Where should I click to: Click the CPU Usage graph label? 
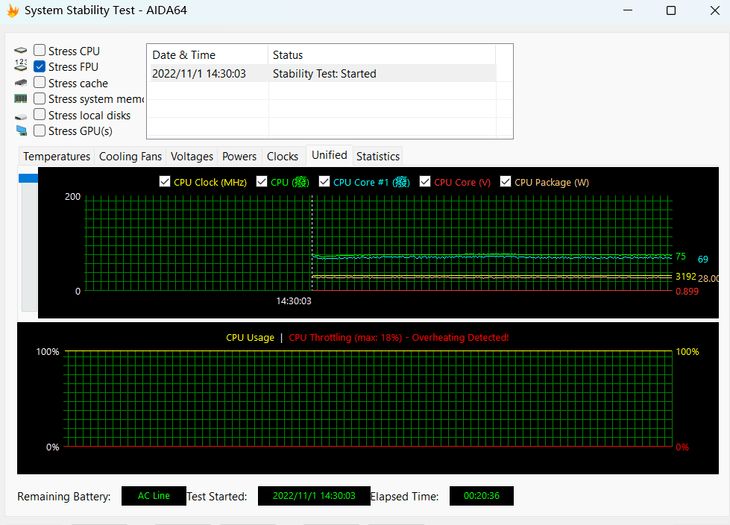point(250,337)
